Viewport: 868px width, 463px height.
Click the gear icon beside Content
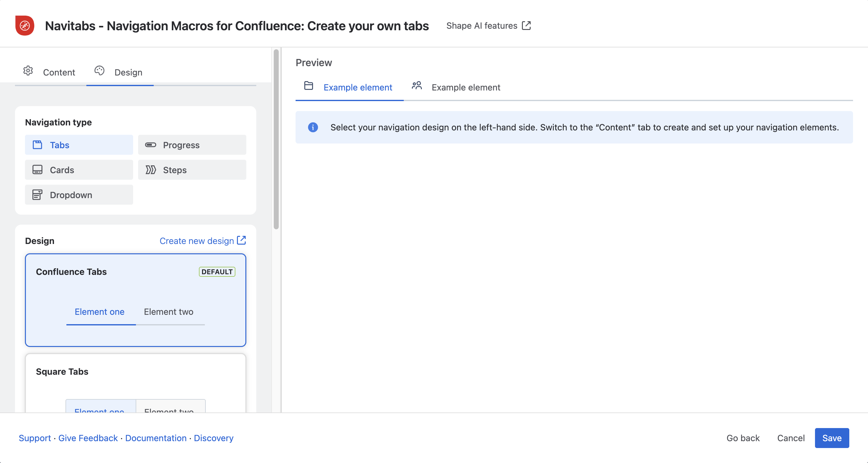28,71
